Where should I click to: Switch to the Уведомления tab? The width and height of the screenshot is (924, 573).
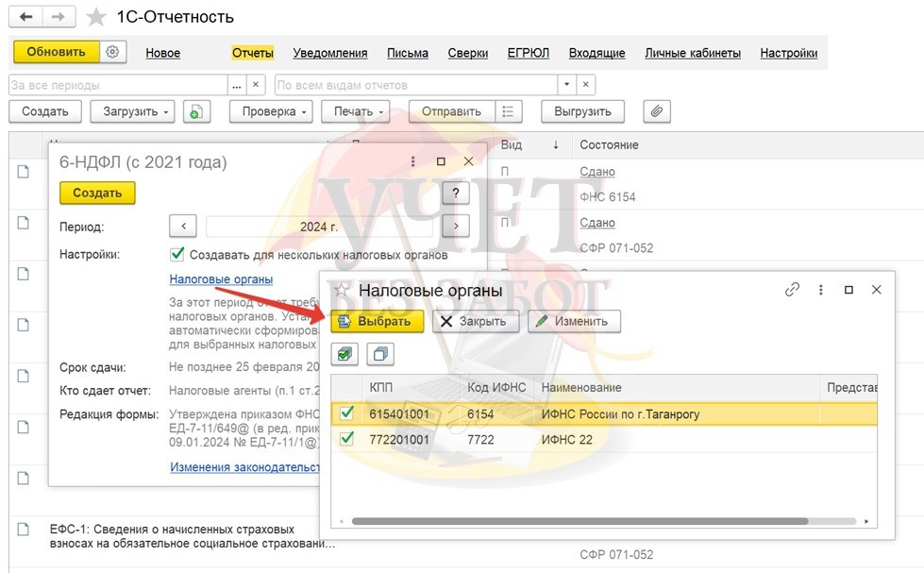[330, 53]
